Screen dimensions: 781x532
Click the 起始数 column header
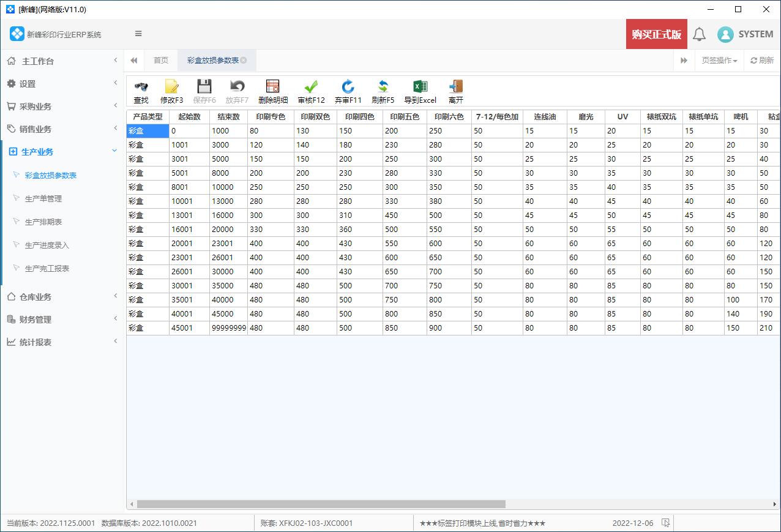point(189,116)
